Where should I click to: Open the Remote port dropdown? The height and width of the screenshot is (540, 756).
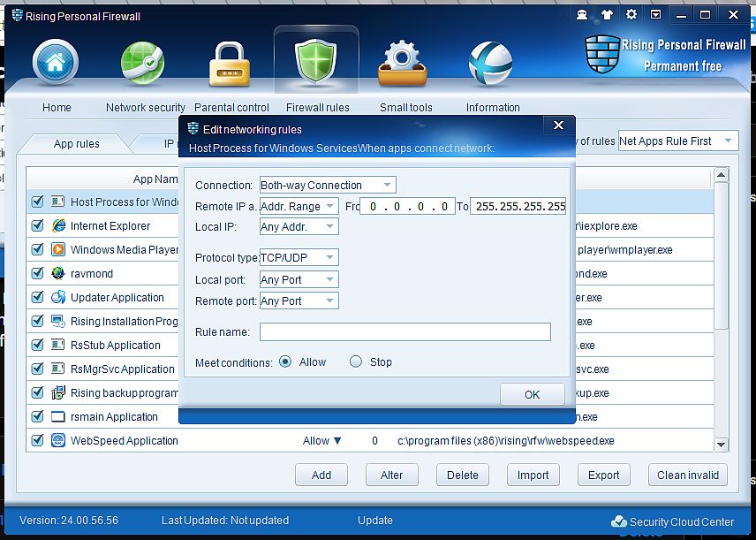pos(299,300)
